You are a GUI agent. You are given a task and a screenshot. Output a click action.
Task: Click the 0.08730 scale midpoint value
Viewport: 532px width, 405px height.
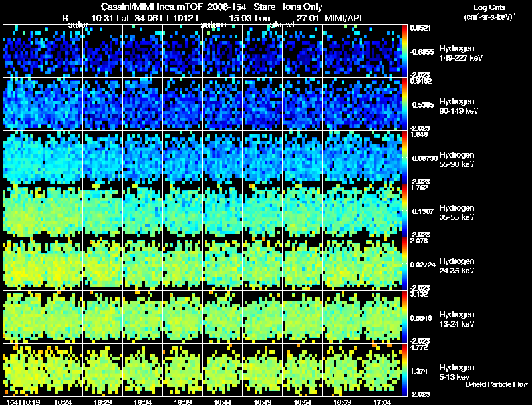pos(424,158)
